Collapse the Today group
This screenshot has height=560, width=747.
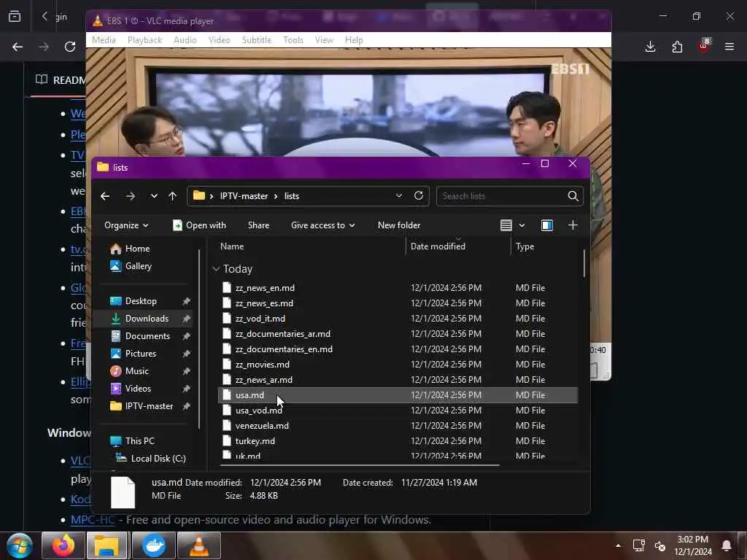[x=216, y=269]
